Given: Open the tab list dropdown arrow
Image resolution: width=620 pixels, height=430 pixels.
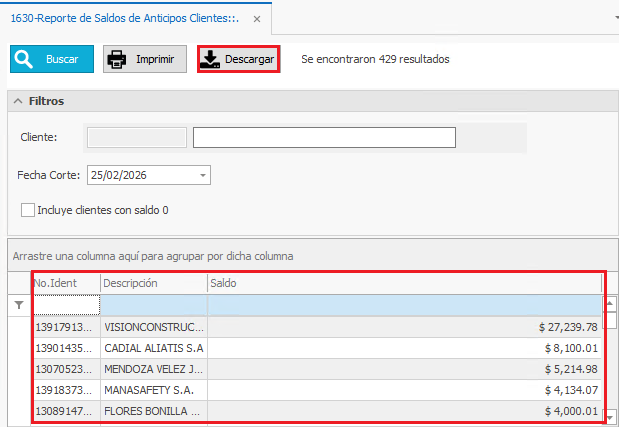Looking at the screenshot, I should 612,18.
